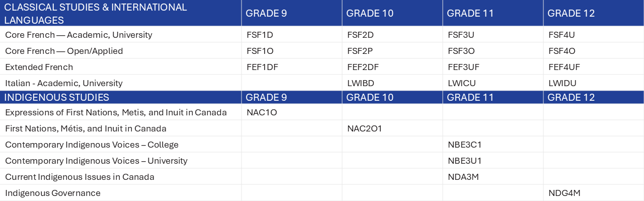Select the Classical Studies & International Languages header
The image size is (644, 201).
[96, 14]
